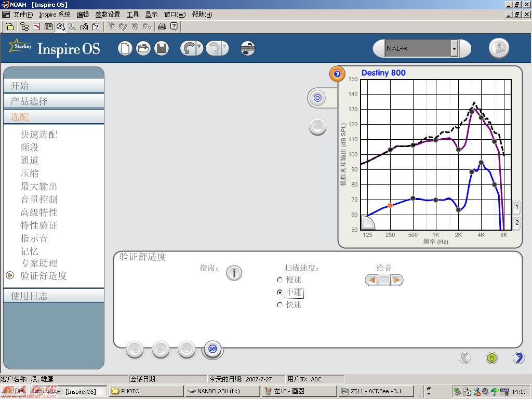
Task: Select memory tab 2 beside graph
Action: click(x=516, y=223)
